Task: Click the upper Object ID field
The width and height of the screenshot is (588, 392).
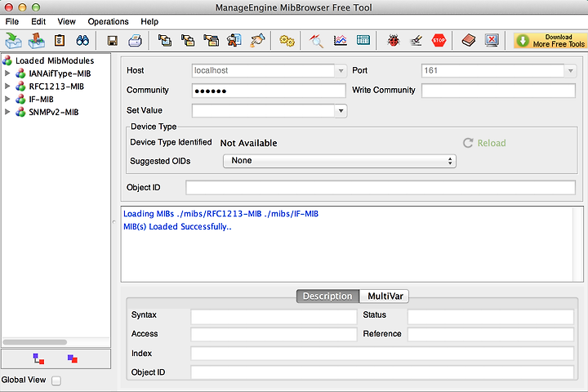Action: click(x=381, y=188)
